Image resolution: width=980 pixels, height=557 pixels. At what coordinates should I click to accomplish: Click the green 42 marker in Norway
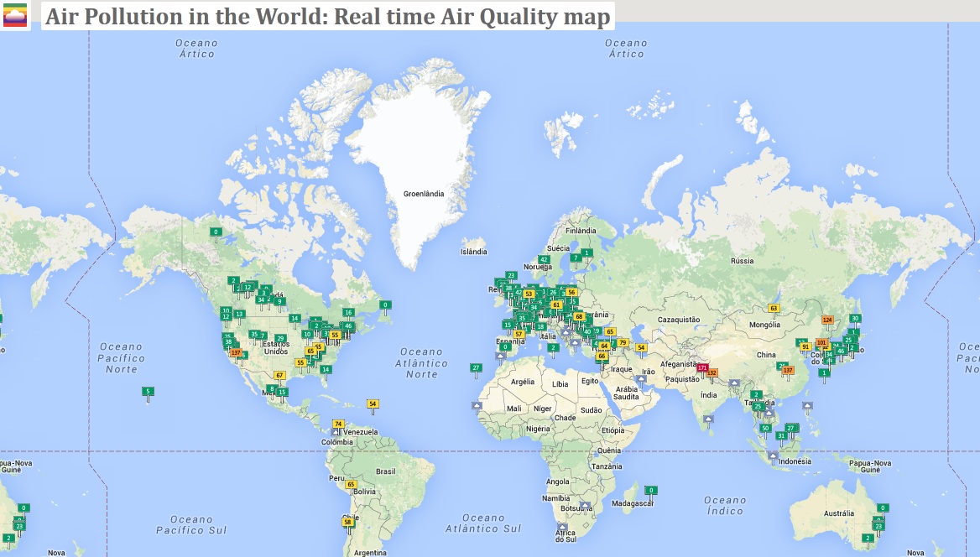[544, 260]
